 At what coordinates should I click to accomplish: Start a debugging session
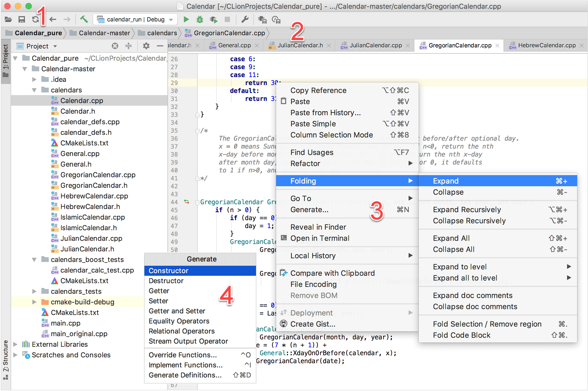click(200, 19)
